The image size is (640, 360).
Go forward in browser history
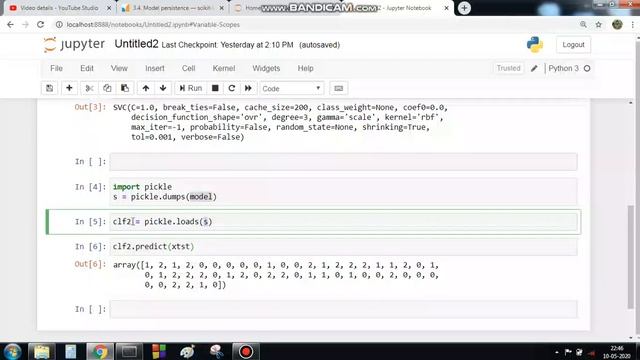25,24
